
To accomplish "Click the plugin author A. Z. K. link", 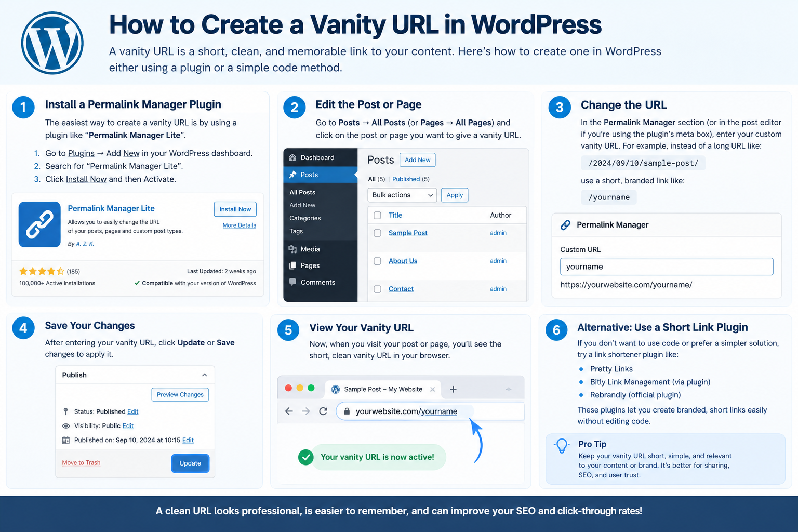I will (85, 244).
